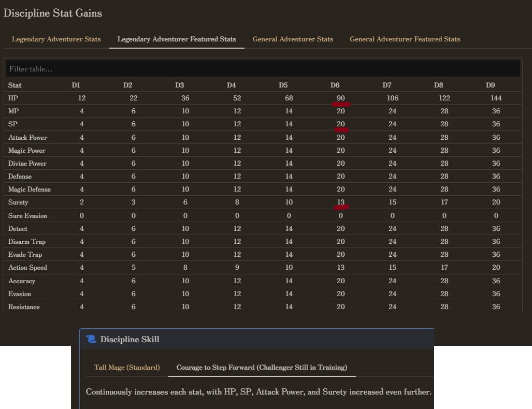This screenshot has height=409, width=532.
Task: Click the D2 column header
Action: pos(127,85)
